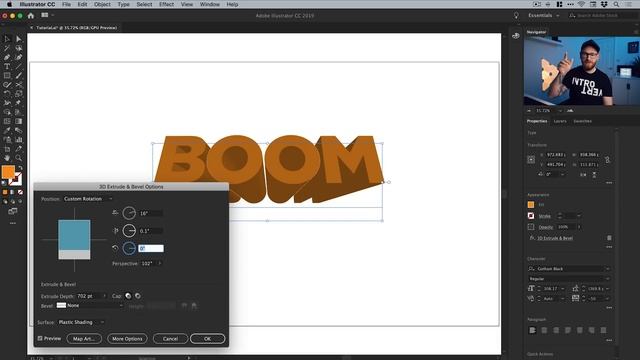
Task: Open the Object menu
Action: point(102,4)
